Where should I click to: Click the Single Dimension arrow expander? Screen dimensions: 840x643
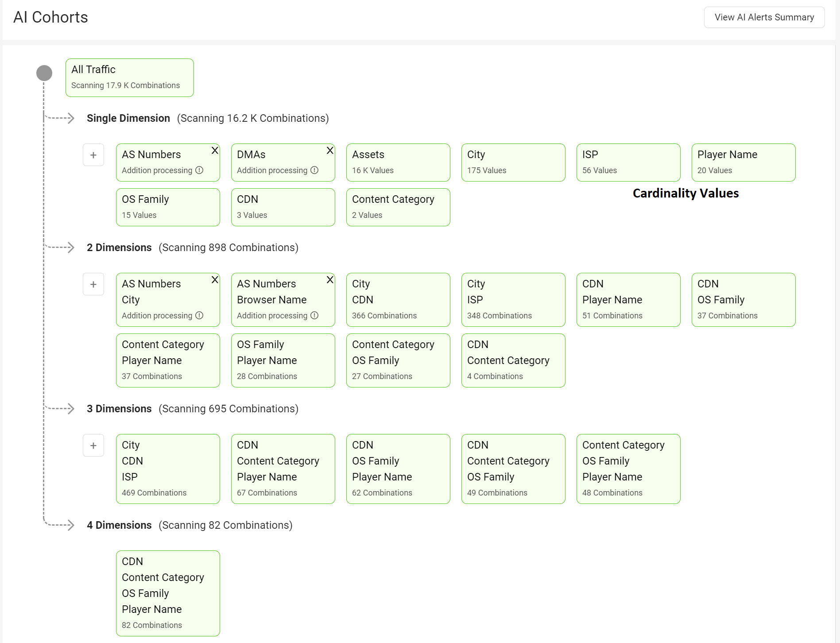click(70, 118)
